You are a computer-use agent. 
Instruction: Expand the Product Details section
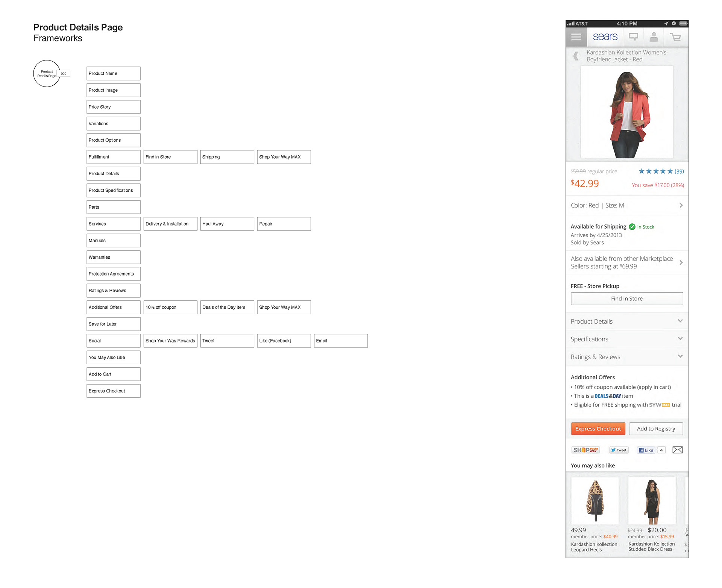(627, 321)
